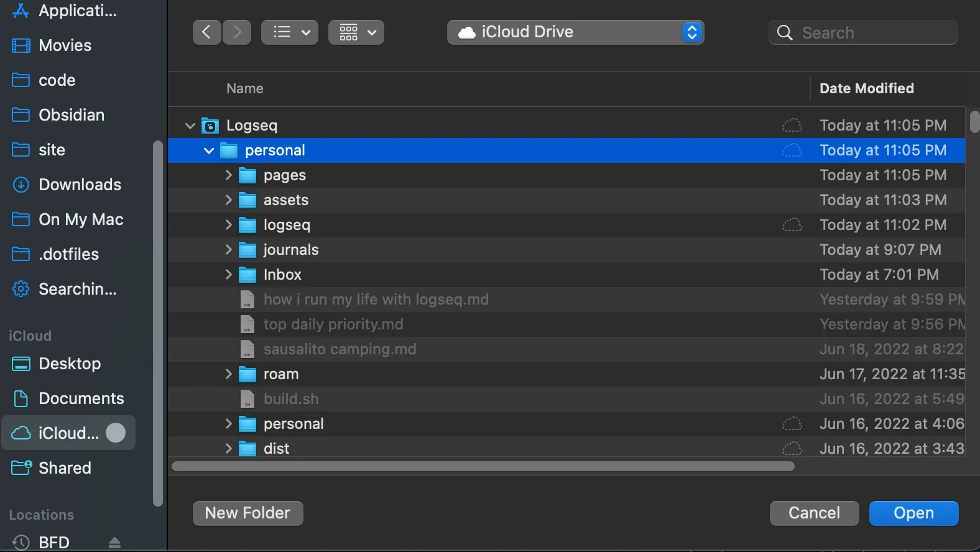Open Documents in the sidebar
This screenshot has height=552, width=980.
(81, 398)
